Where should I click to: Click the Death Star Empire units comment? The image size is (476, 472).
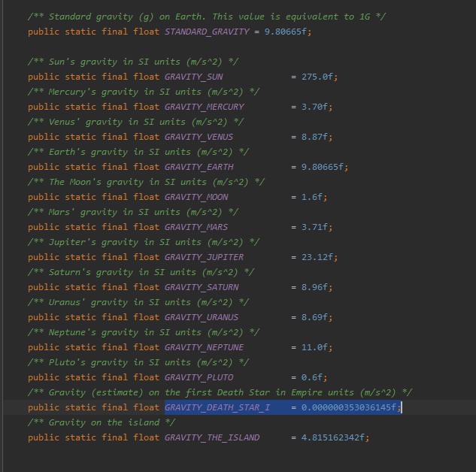click(220, 392)
